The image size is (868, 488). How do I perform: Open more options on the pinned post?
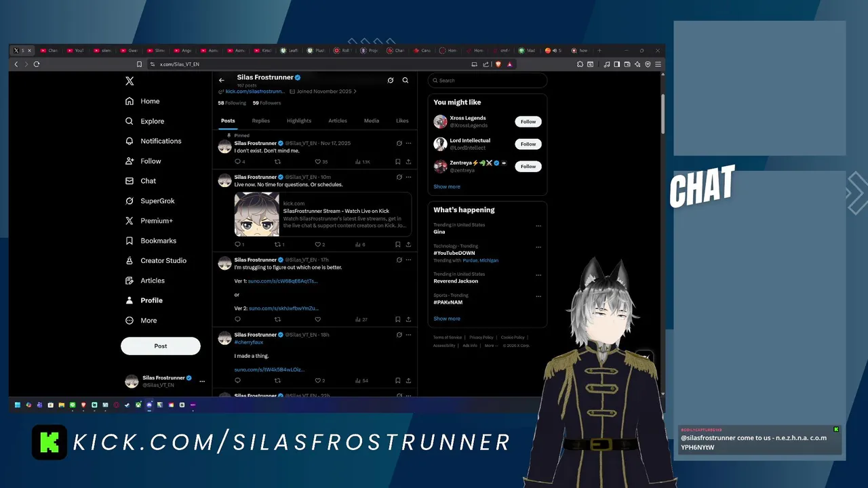[408, 143]
